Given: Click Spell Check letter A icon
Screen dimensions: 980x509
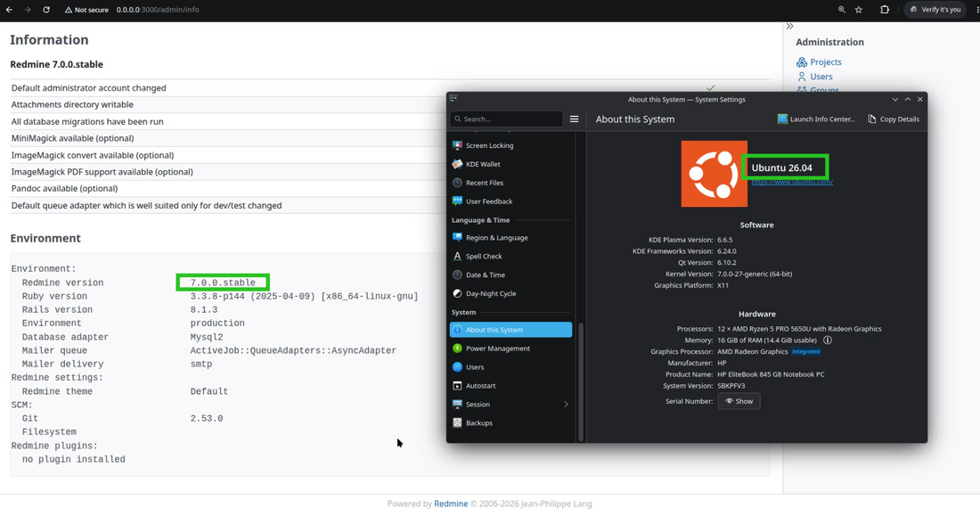Looking at the screenshot, I should [x=458, y=257].
